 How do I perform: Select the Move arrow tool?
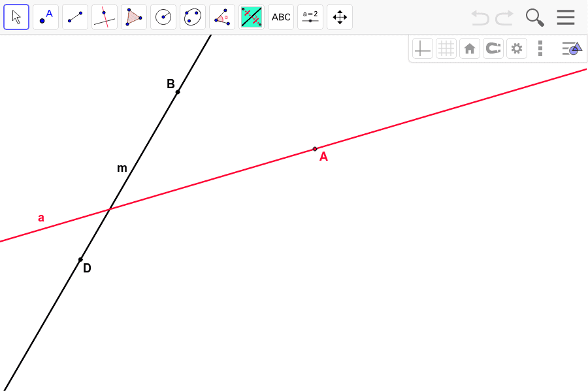[x=16, y=17]
